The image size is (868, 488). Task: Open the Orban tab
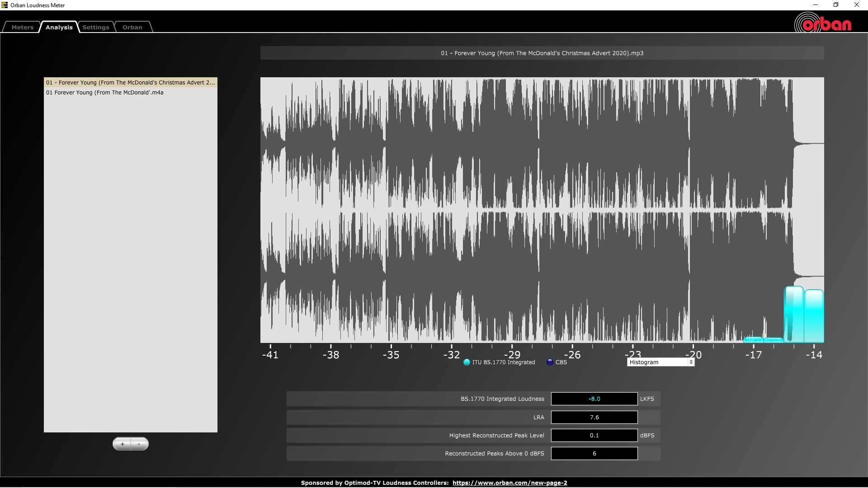coord(132,27)
